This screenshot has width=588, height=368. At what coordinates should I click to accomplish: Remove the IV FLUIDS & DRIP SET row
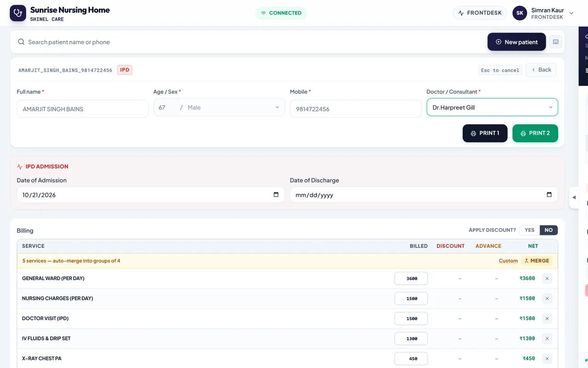point(547,339)
